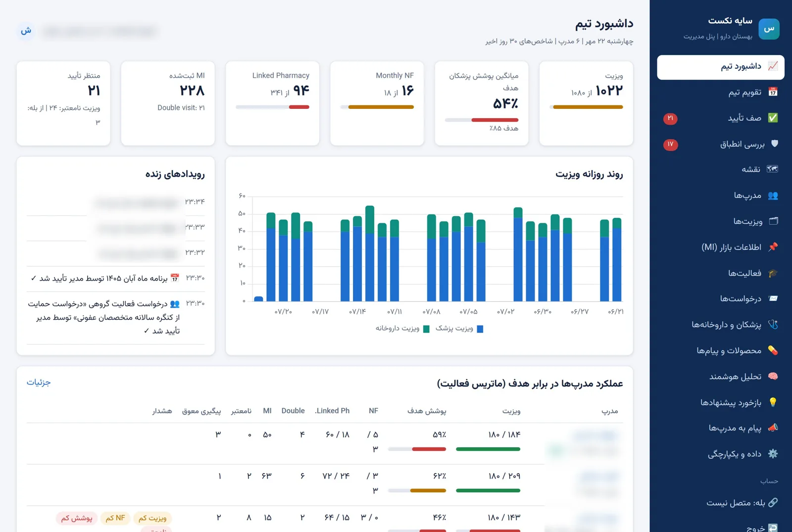Open تحلیل هوشمند brain icon

coord(773,377)
